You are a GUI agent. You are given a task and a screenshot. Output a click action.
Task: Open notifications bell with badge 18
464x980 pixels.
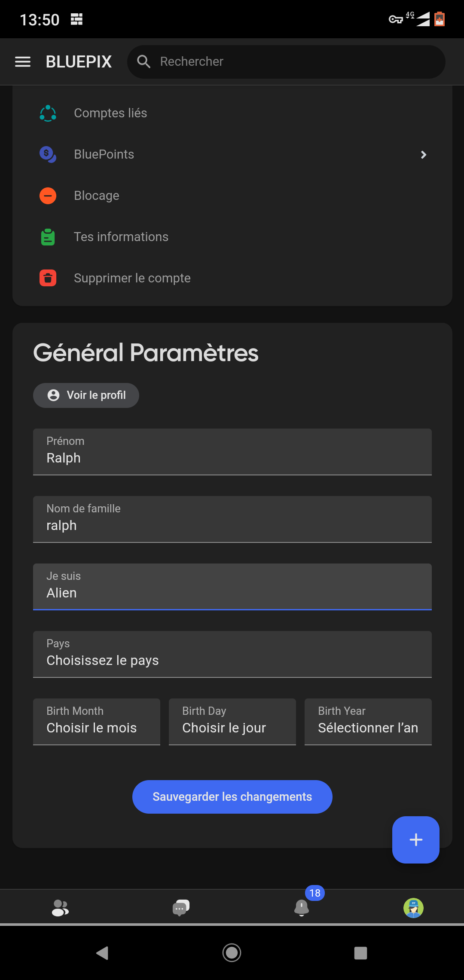302,907
